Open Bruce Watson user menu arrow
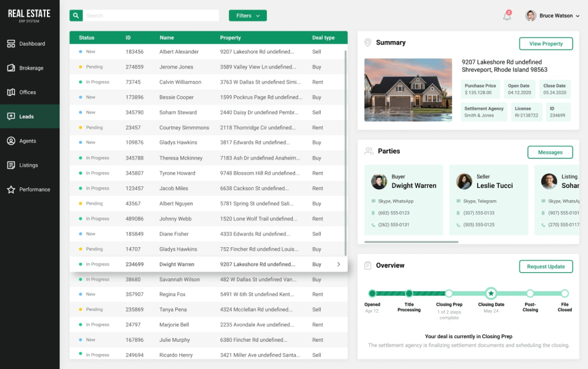 pyautogui.click(x=578, y=16)
